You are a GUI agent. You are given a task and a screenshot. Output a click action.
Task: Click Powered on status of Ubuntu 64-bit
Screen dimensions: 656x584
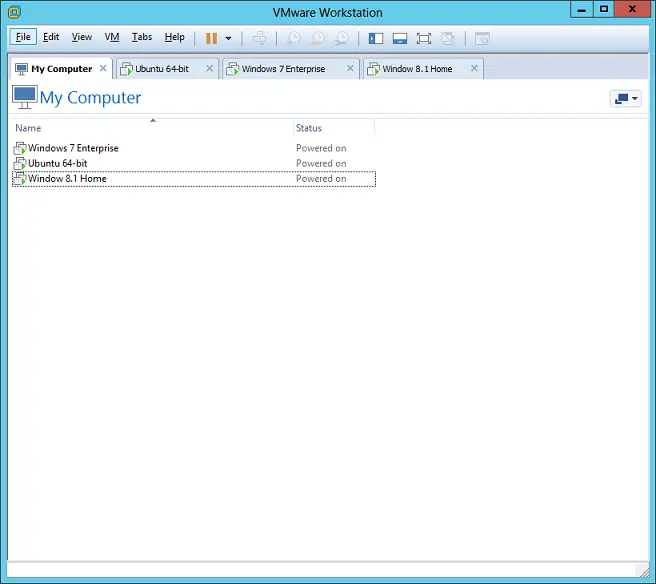tap(321, 163)
